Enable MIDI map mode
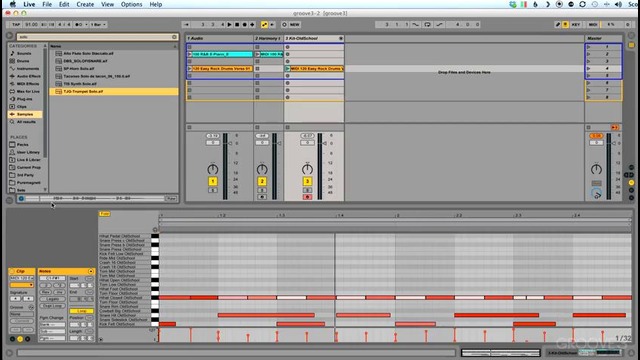The width and height of the screenshot is (640, 360). pyautogui.click(x=593, y=24)
